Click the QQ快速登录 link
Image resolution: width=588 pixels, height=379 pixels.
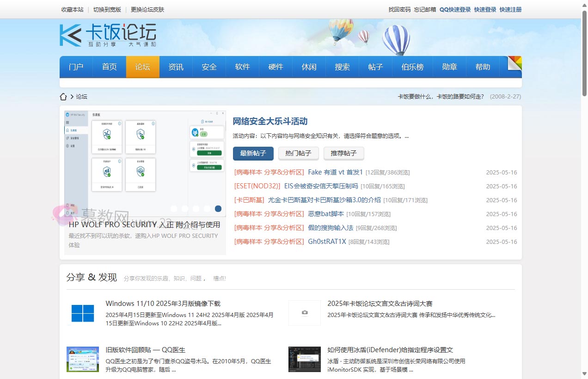click(x=455, y=9)
